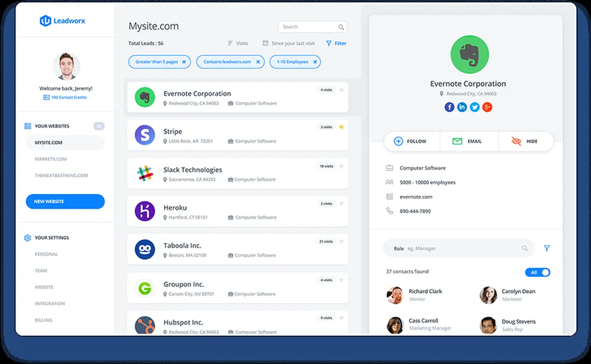591x364 pixels.
Task: Click the Slack logo icon
Action: (x=145, y=173)
